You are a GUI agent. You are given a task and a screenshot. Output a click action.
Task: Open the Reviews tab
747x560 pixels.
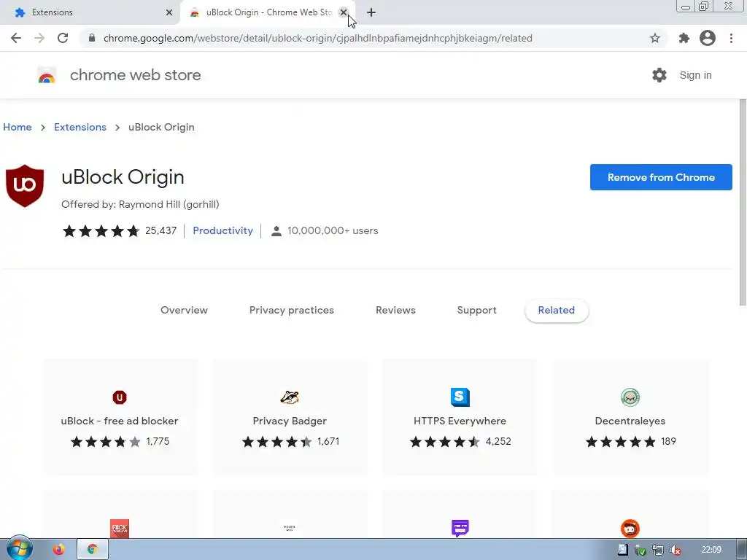pos(395,310)
